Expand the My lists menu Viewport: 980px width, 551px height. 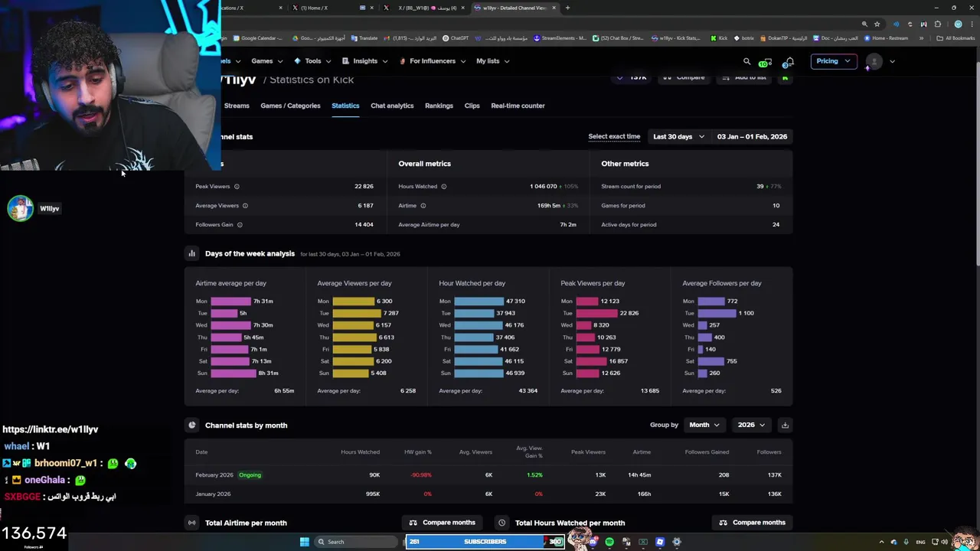(x=492, y=61)
